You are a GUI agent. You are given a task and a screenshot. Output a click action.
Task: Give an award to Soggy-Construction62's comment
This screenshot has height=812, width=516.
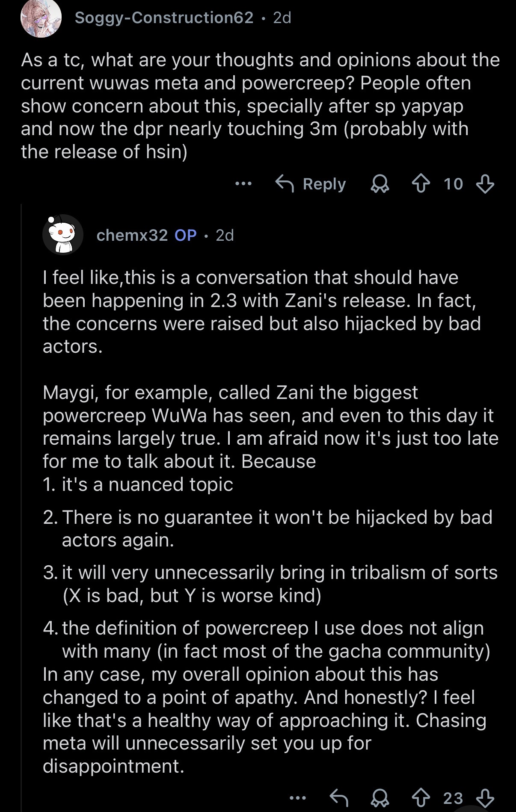pyautogui.click(x=379, y=184)
